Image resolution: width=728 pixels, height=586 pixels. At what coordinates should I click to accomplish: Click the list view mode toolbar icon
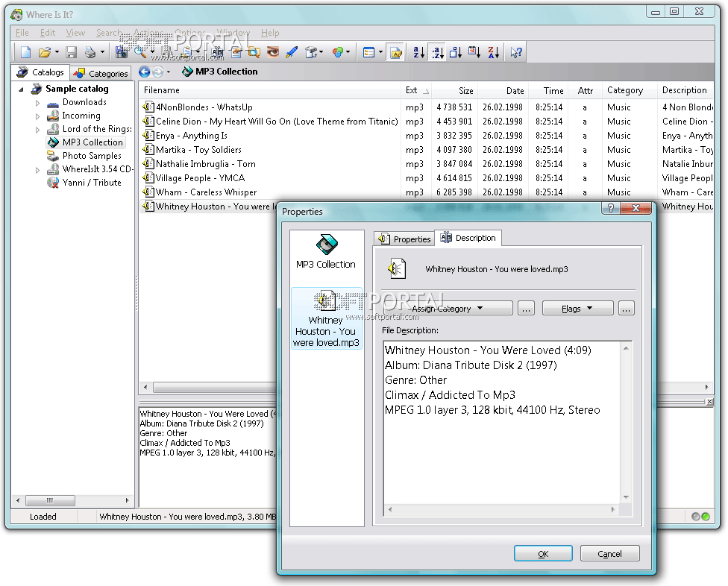(x=368, y=52)
